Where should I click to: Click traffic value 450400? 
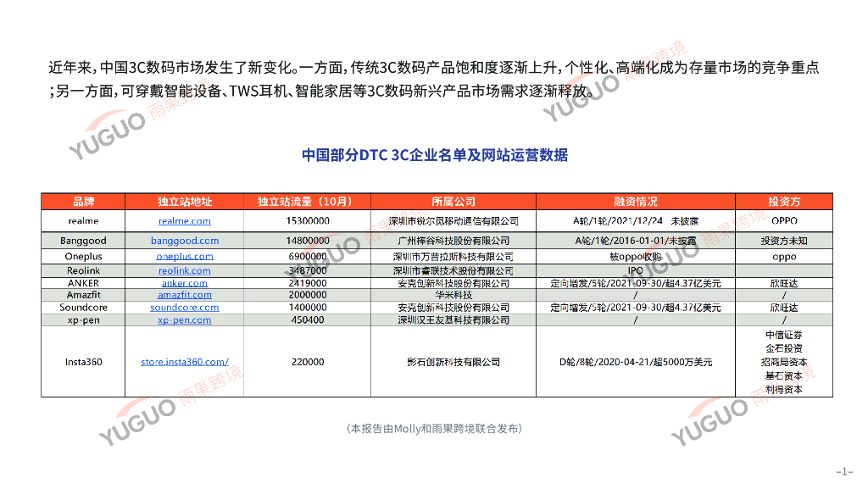coord(307,320)
